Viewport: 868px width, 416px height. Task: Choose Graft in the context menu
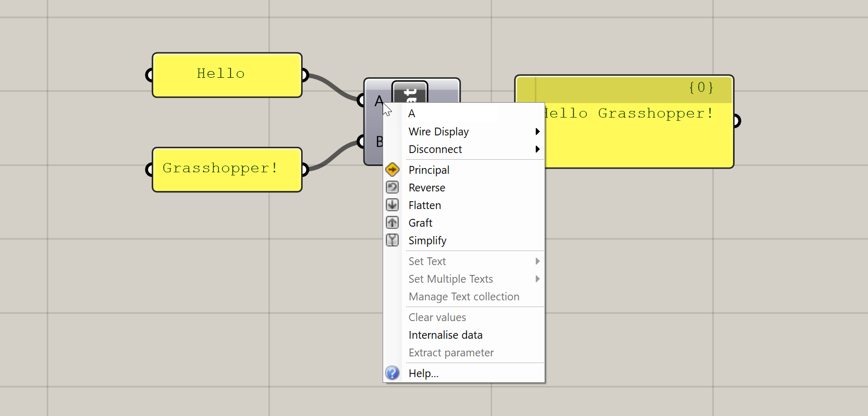tap(464, 223)
